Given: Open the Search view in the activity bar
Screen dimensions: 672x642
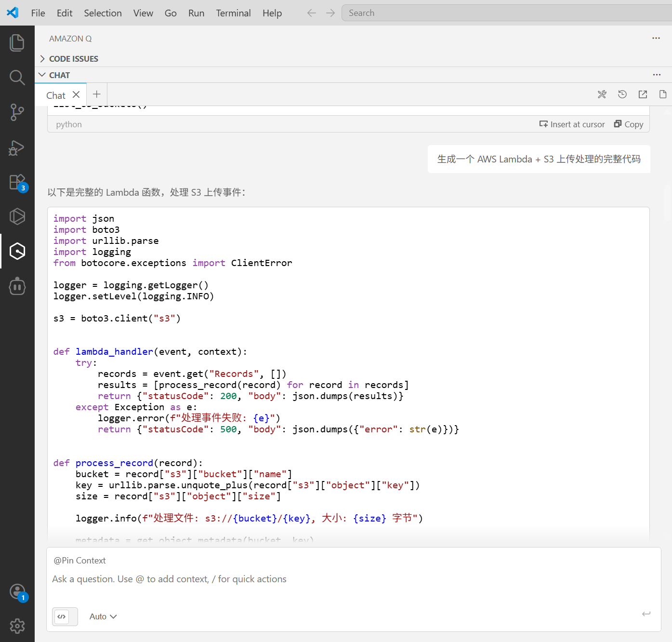Looking at the screenshot, I should (17, 77).
